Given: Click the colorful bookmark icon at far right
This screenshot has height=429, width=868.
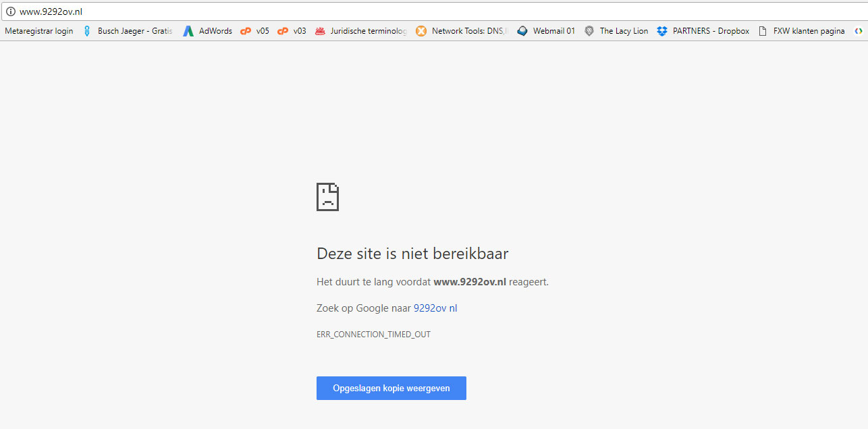Looking at the screenshot, I should (859, 31).
